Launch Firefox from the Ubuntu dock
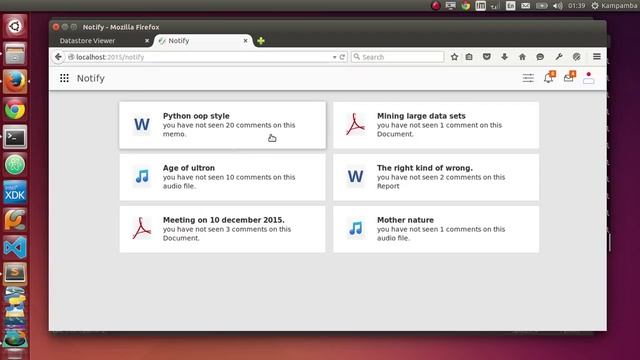The height and width of the screenshot is (360, 640). (x=15, y=82)
